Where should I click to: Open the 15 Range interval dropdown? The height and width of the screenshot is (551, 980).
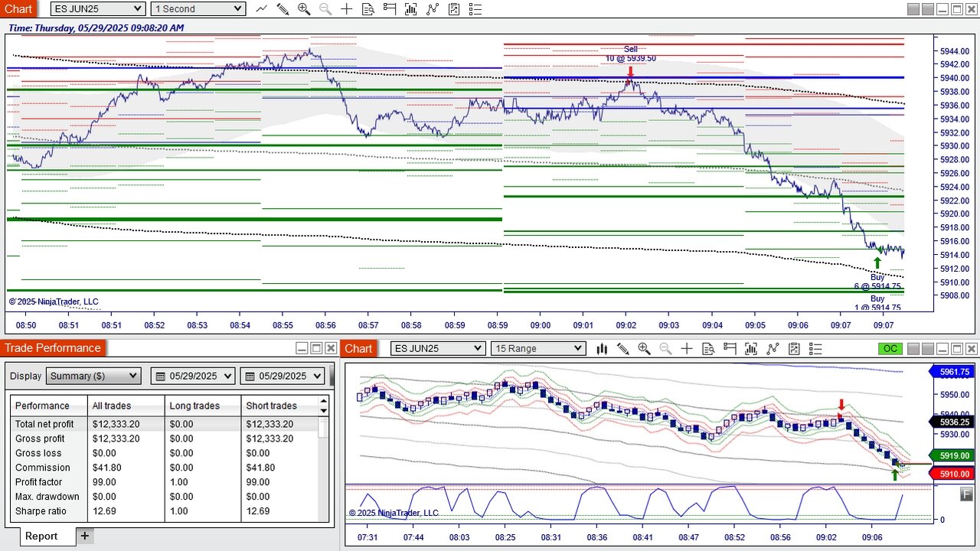(538, 348)
